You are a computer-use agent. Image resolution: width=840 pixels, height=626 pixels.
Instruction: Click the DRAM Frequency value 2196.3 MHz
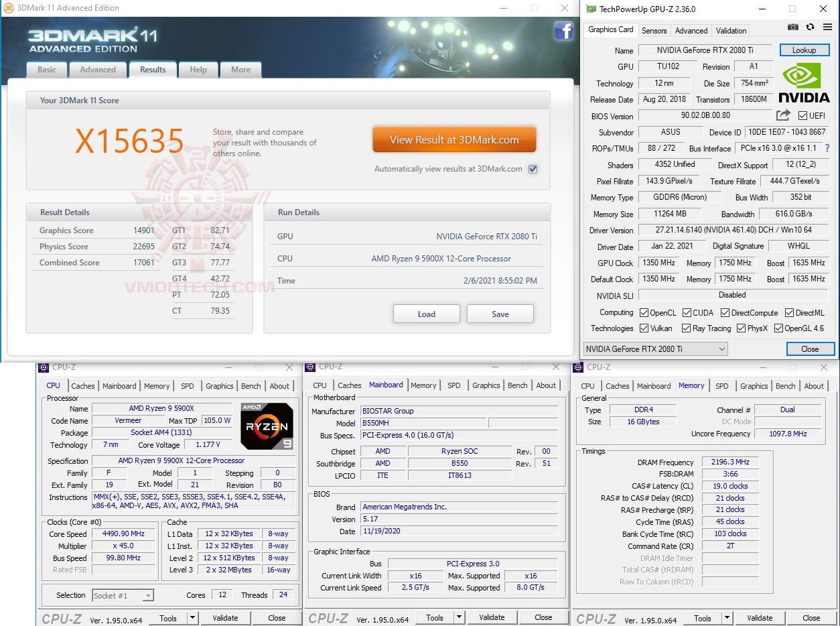point(730,462)
